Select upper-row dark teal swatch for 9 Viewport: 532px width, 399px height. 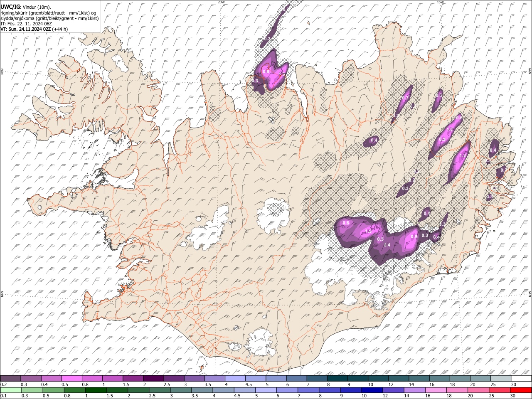tap(358, 379)
